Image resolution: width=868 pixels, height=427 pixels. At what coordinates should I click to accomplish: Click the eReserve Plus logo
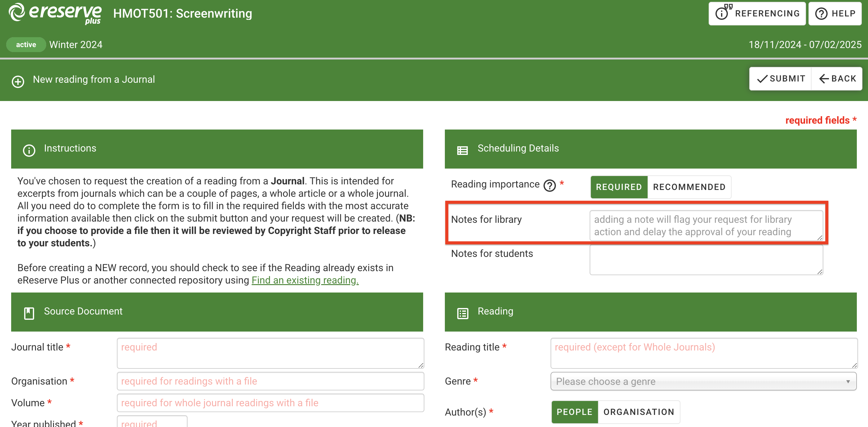tap(55, 13)
